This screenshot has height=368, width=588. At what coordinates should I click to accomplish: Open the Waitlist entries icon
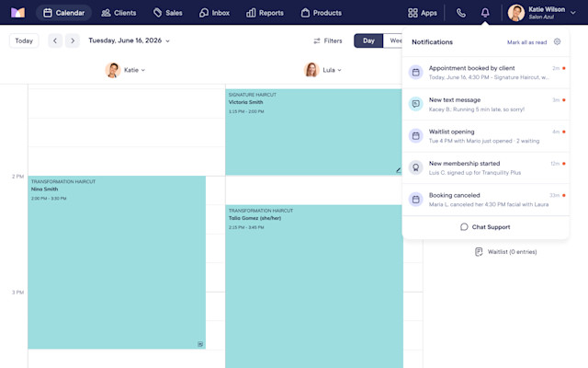point(479,252)
